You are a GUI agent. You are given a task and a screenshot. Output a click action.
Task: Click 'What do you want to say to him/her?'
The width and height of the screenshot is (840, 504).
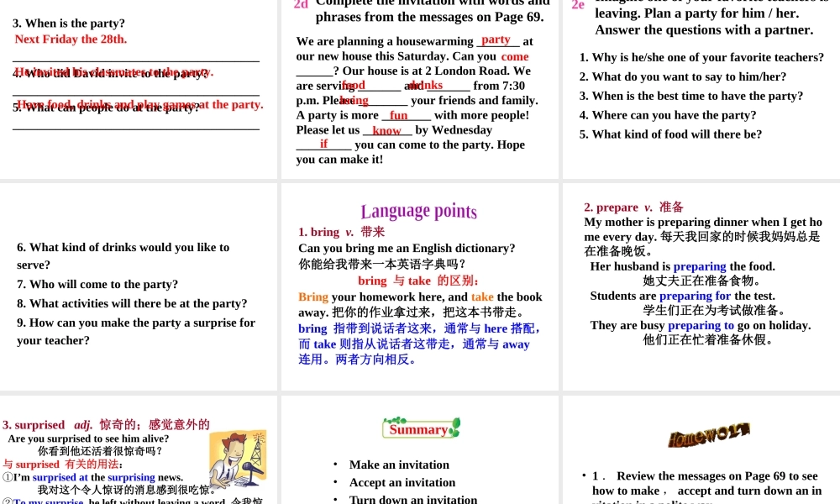682,76
